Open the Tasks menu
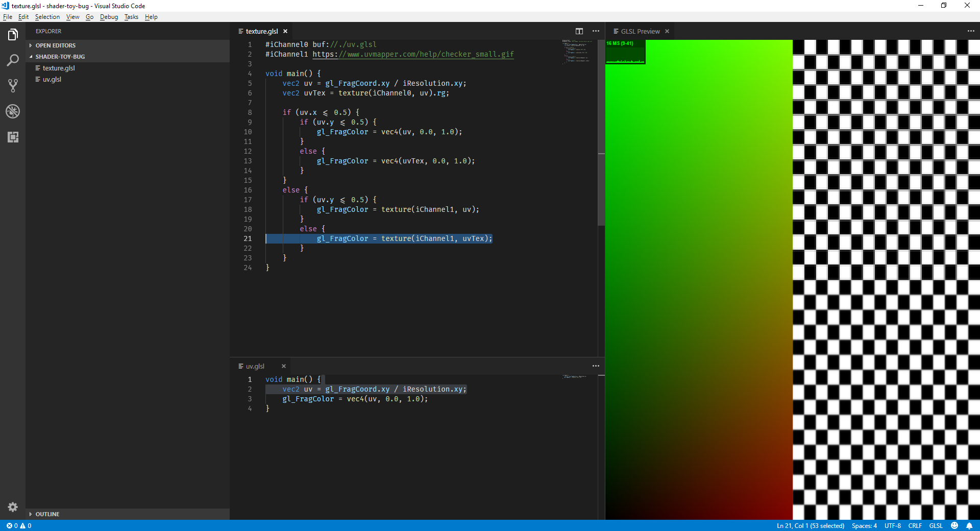Image resolution: width=980 pixels, height=531 pixels. click(x=131, y=17)
